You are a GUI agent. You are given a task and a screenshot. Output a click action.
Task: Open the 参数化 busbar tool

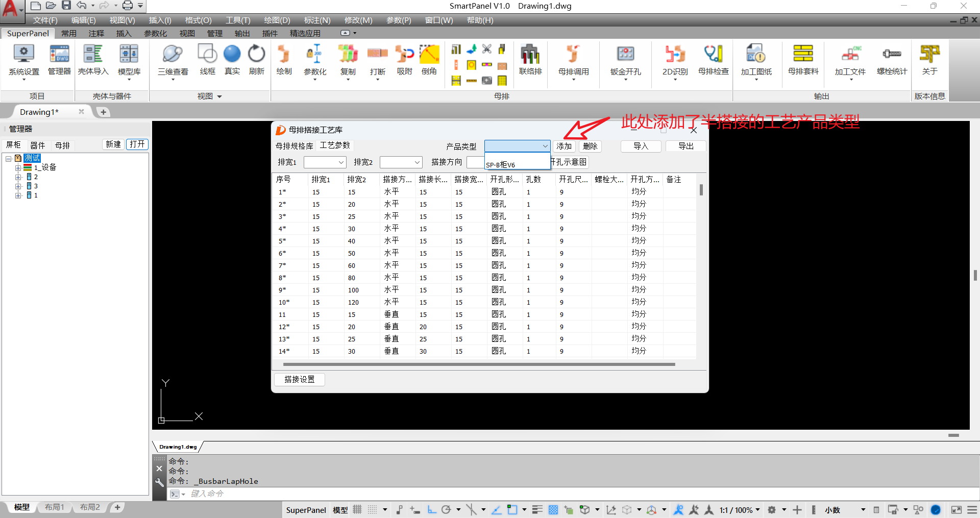tap(315, 61)
